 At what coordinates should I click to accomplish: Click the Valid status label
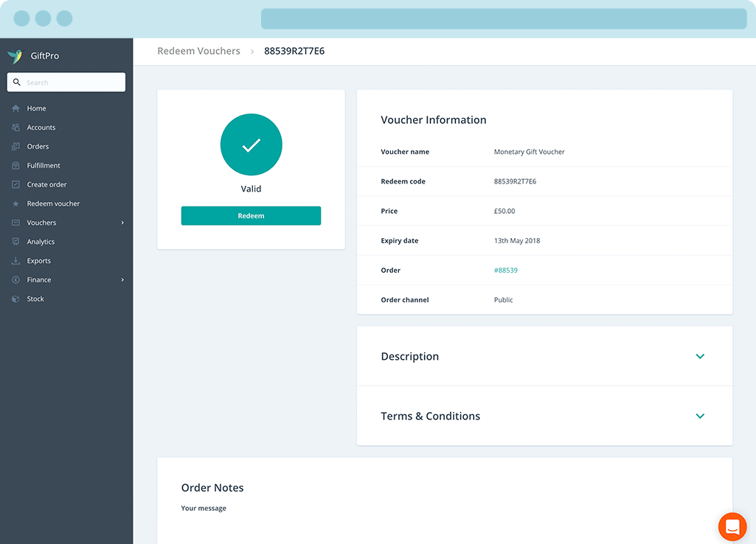pyautogui.click(x=252, y=189)
